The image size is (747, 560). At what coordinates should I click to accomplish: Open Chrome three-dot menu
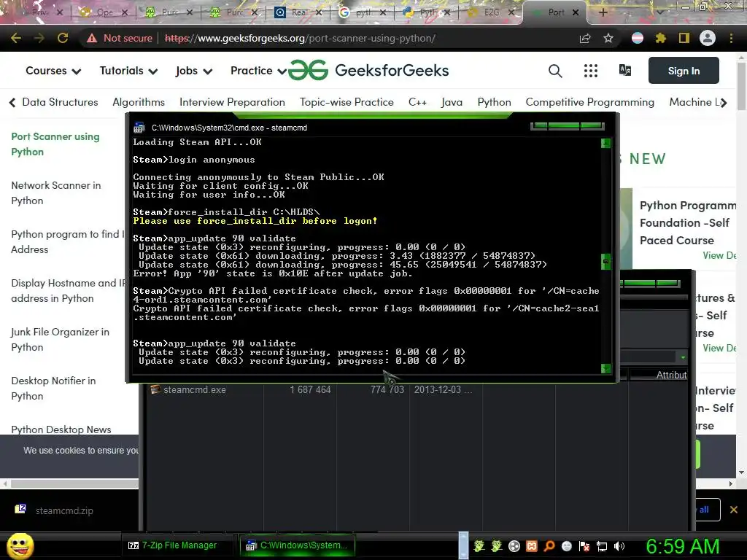(x=731, y=38)
